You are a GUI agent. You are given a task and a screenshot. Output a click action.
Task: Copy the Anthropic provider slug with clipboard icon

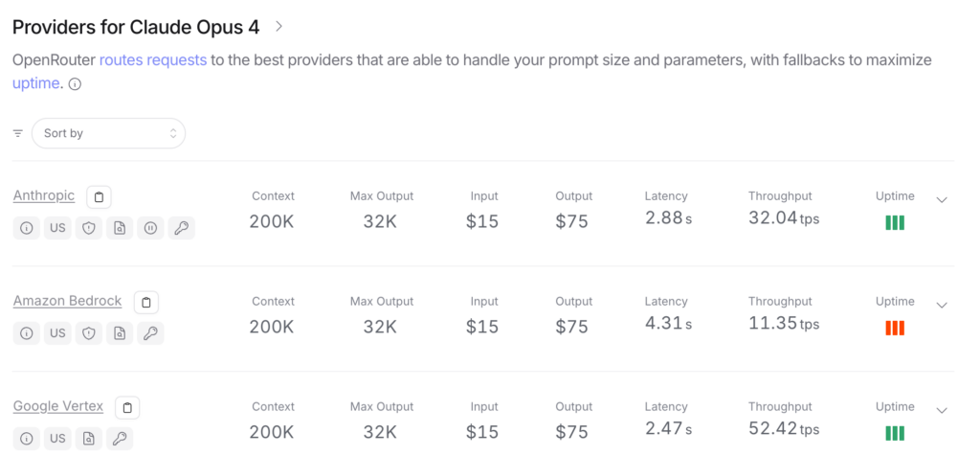(x=99, y=197)
